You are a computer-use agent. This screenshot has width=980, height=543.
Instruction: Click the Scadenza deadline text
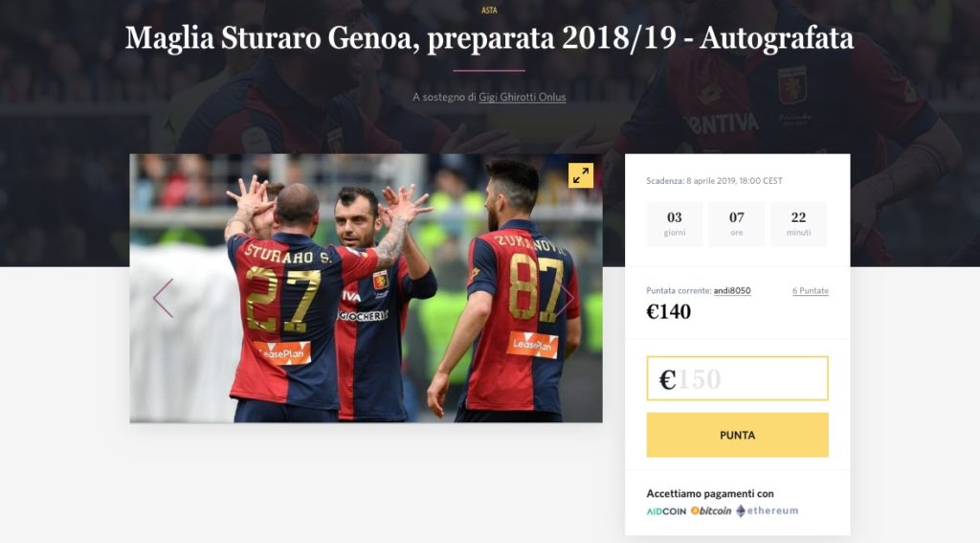[x=714, y=181]
